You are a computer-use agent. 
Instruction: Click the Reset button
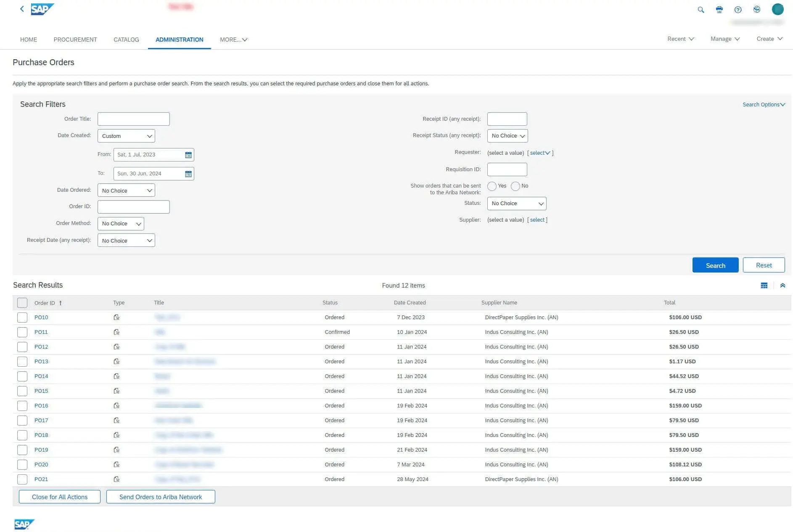[x=764, y=265]
